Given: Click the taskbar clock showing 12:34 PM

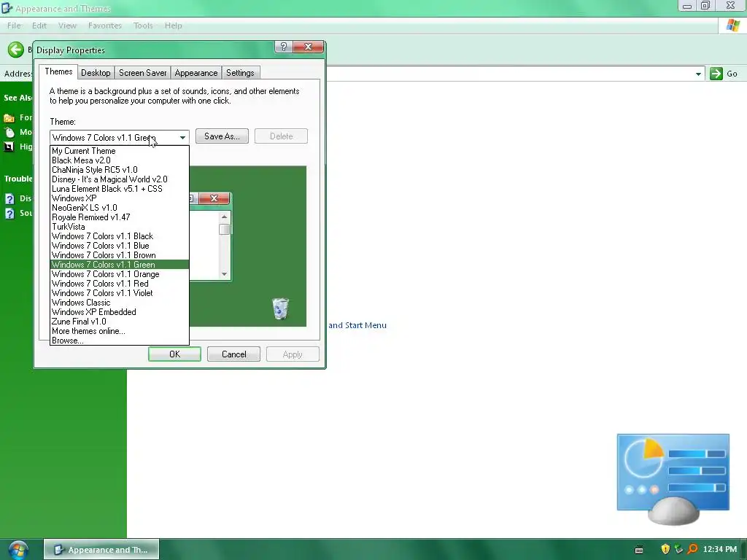Looking at the screenshot, I should point(720,550).
